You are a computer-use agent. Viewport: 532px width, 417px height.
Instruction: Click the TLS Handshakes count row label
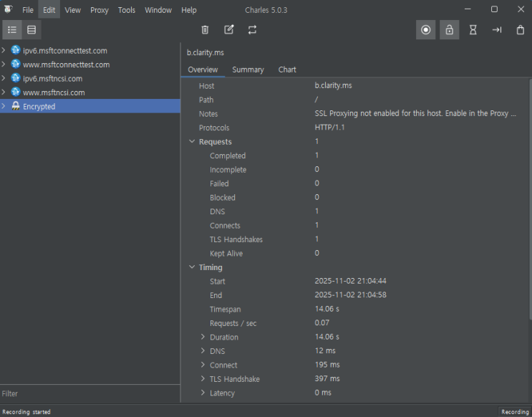236,239
